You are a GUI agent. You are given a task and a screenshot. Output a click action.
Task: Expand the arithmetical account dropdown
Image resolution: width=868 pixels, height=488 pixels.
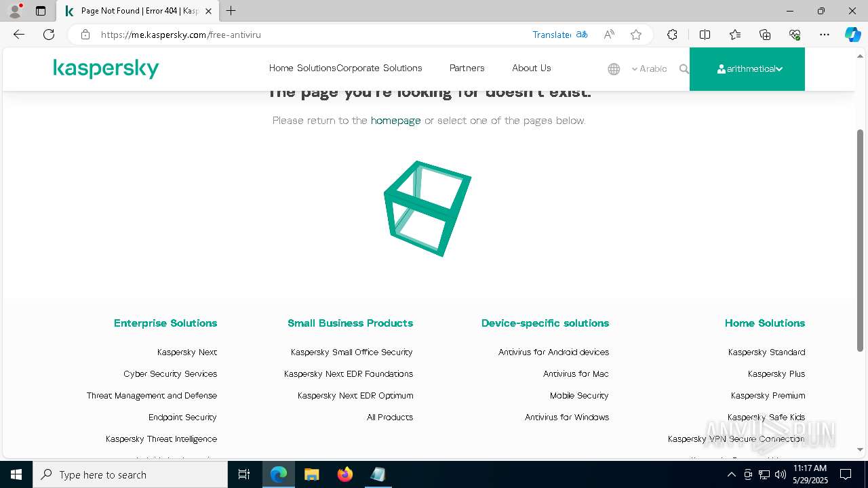pyautogui.click(x=747, y=68)
